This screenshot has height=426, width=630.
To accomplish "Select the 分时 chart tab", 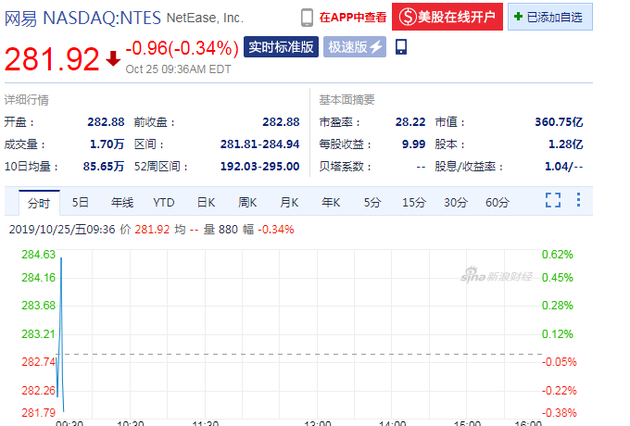I will point(39,203).
